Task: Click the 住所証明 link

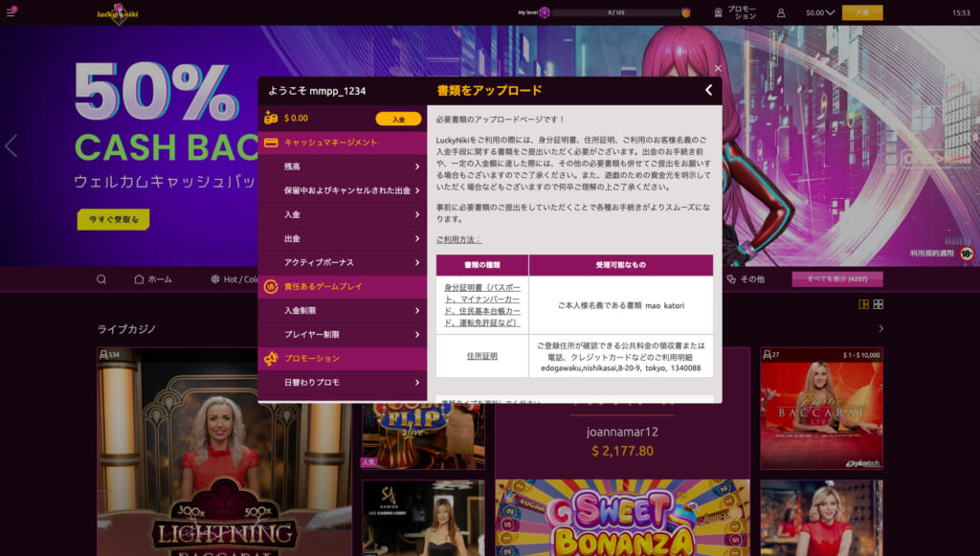Action: pos(482,356)
